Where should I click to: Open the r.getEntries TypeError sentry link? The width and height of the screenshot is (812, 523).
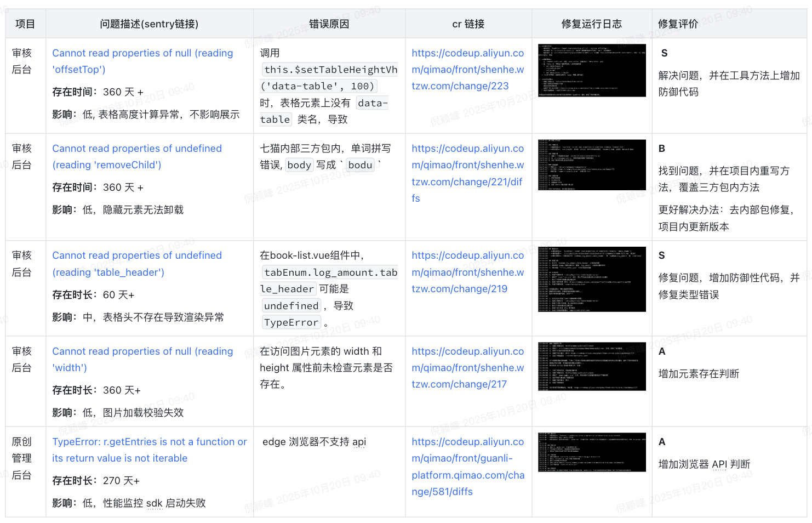coord(149,442)
